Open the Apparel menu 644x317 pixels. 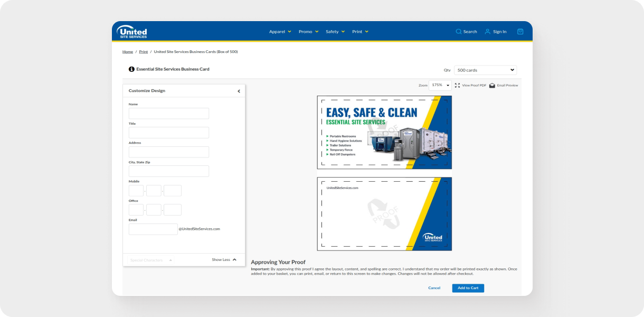[x=280, y=32]
